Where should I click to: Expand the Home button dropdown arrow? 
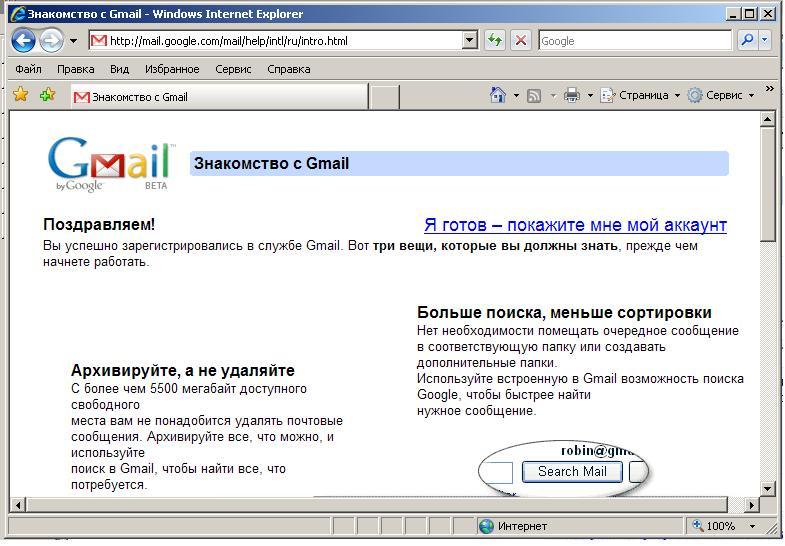pos(516,95)
